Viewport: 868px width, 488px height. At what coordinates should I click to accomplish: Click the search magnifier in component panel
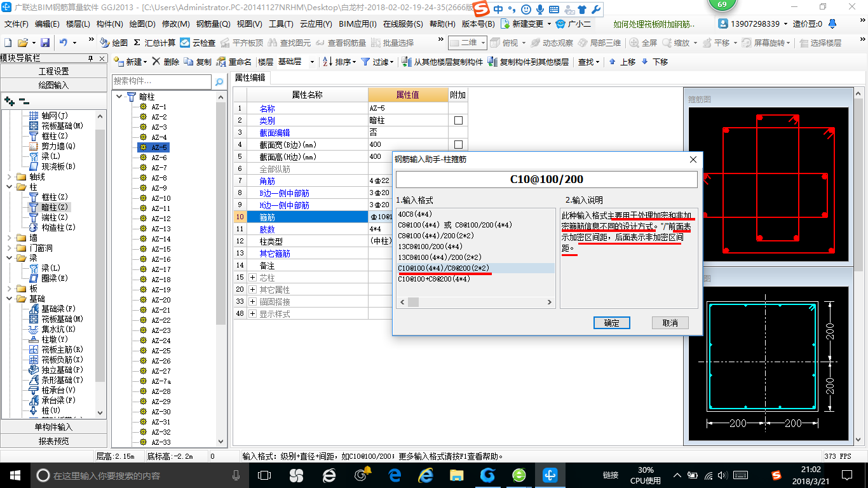tap(219, 82)
